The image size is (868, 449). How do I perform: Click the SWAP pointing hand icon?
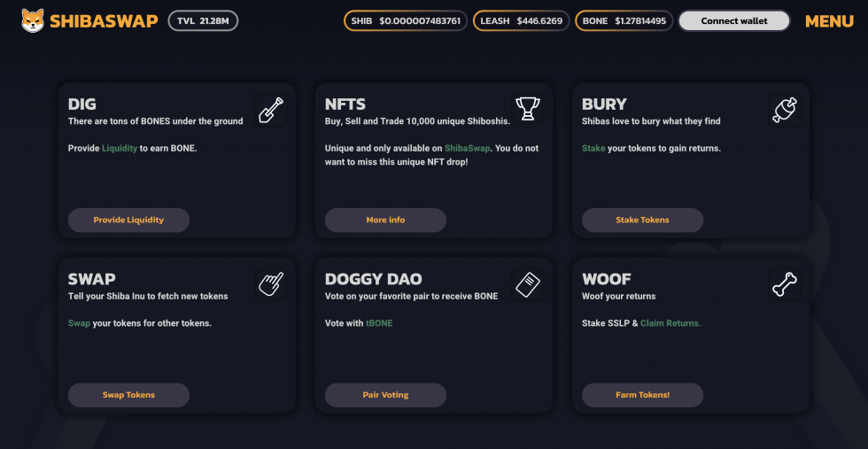pos(270,284)
